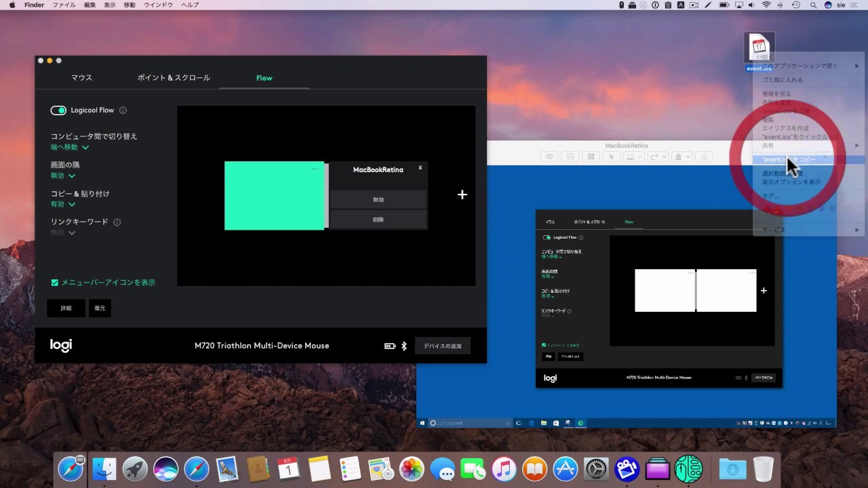Viewport: 868px width, 488px height.
Task: Open the リンクキーワード 無効 dropdown
Action: point(63,232)
